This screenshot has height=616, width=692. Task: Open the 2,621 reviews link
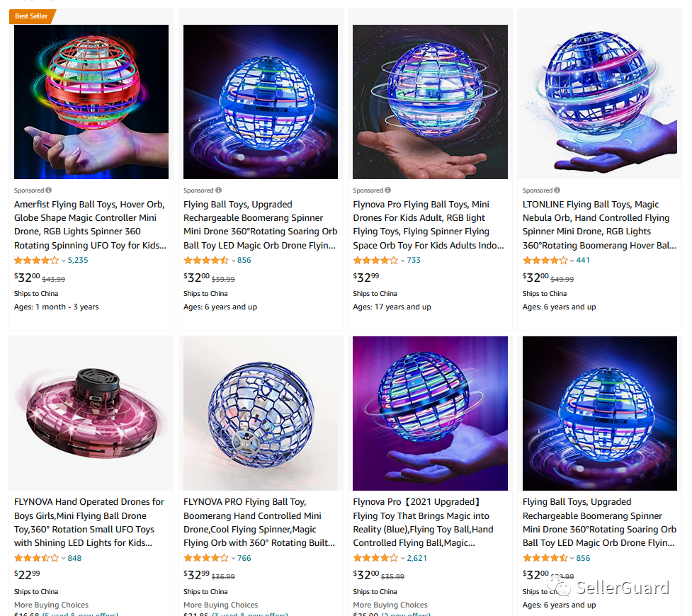pyautogui.click(x=416, y=558)
